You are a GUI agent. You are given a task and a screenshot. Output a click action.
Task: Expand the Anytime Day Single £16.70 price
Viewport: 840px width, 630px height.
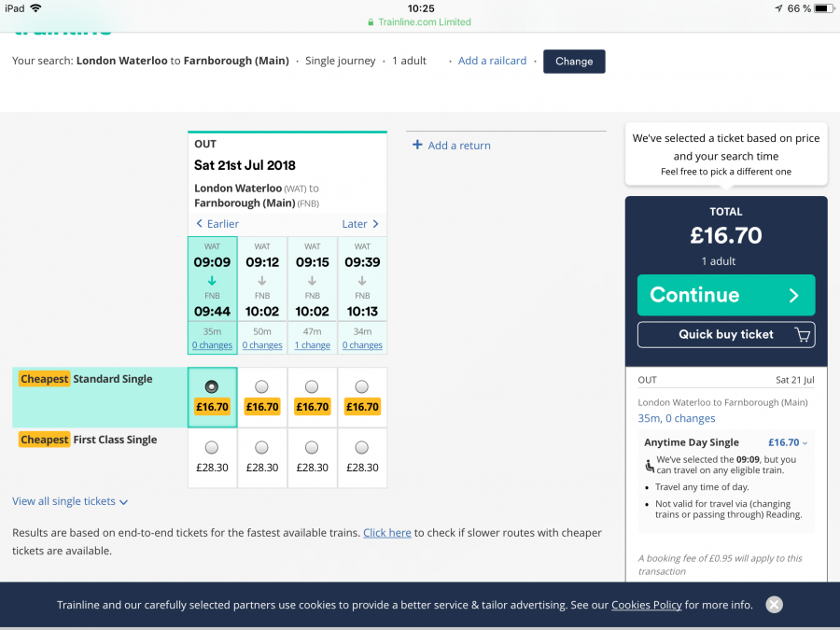click(x=788, y=442)
